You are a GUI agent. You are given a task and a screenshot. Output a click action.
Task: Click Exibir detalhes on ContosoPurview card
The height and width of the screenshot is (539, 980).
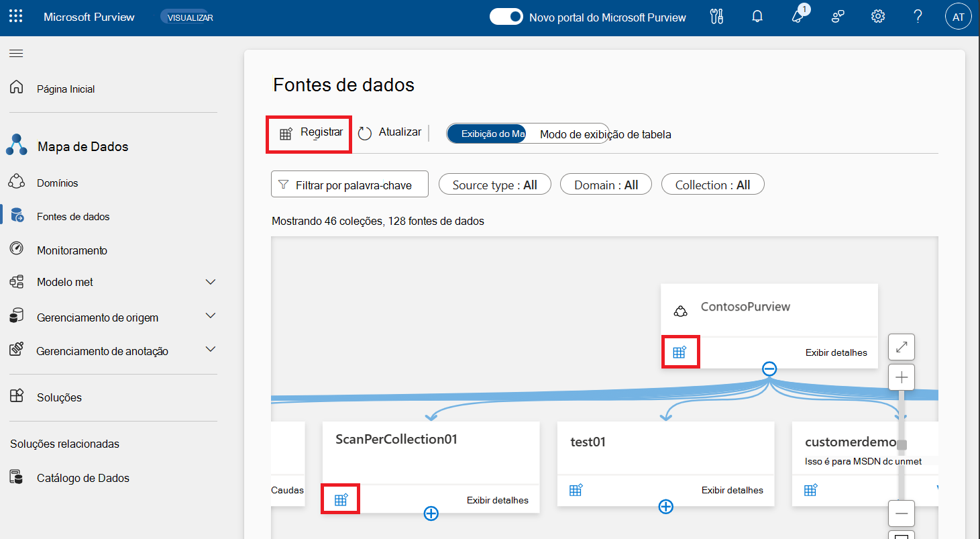point(836,352)
